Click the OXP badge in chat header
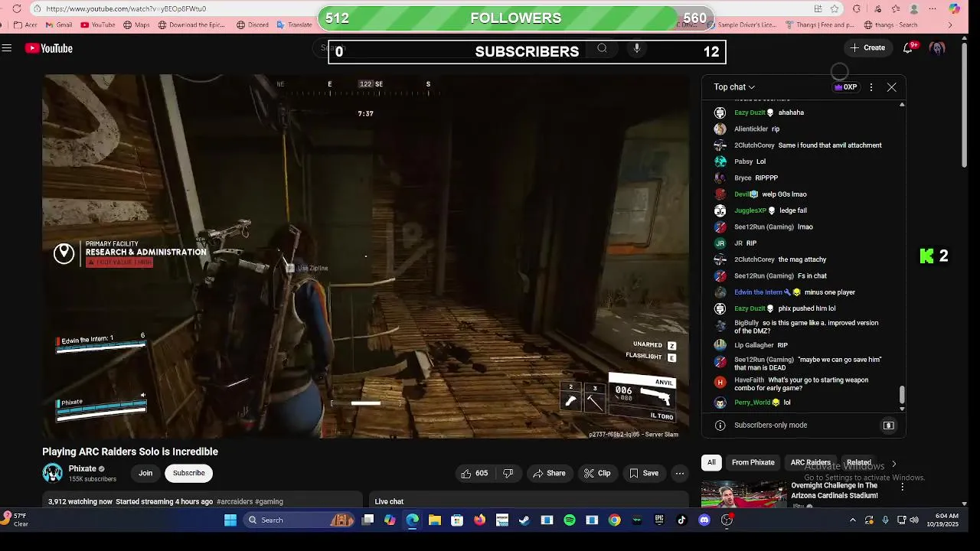The height and width of the screenshot is (551, 980). click(x=845, y=87)
